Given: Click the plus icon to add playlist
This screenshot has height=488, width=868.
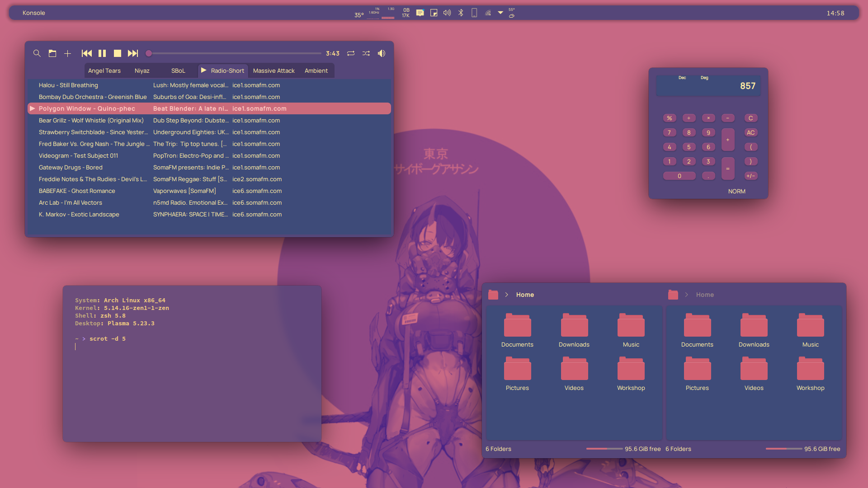Looking at the screenshot, I should [67, 53].
